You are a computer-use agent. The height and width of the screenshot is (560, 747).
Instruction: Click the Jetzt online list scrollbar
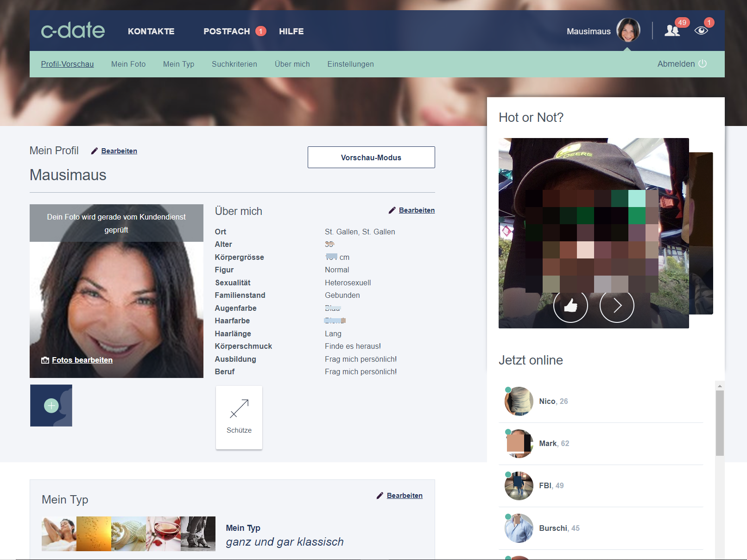pyautogui.click(x=720, y=422)
